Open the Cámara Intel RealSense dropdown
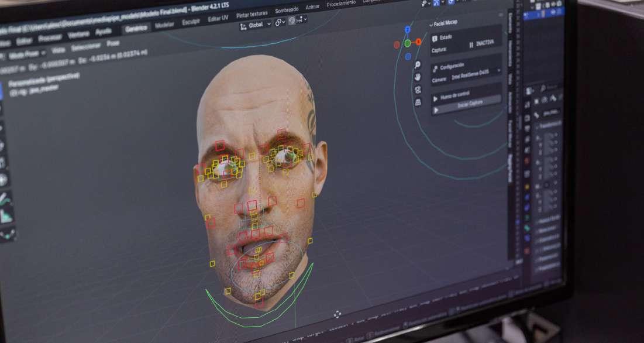The image size is (644, 343). point(476,76)
